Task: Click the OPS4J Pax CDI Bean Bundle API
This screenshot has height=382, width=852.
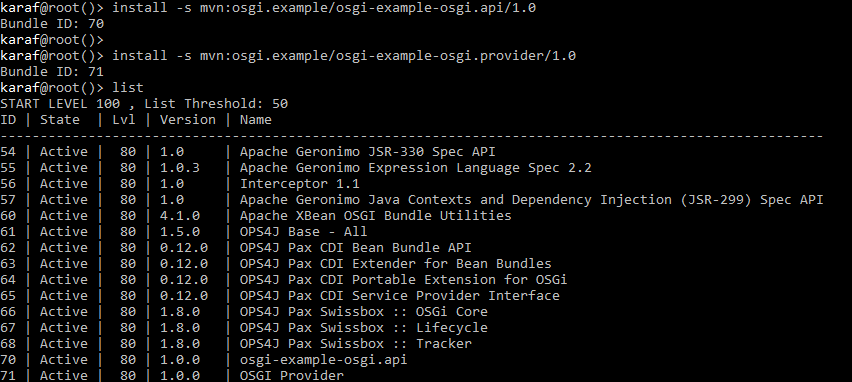Action: 355,247
